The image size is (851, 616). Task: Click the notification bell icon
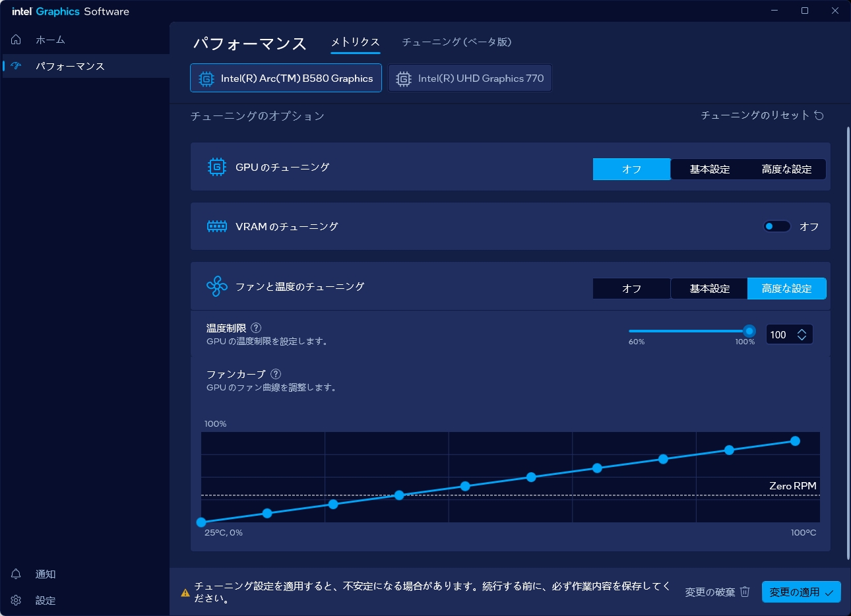16,574
